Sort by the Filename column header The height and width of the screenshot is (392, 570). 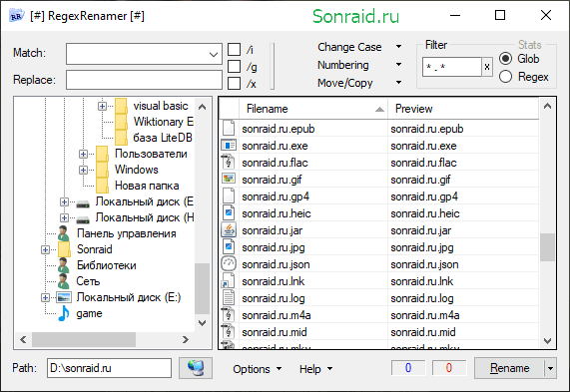[313, 109]
